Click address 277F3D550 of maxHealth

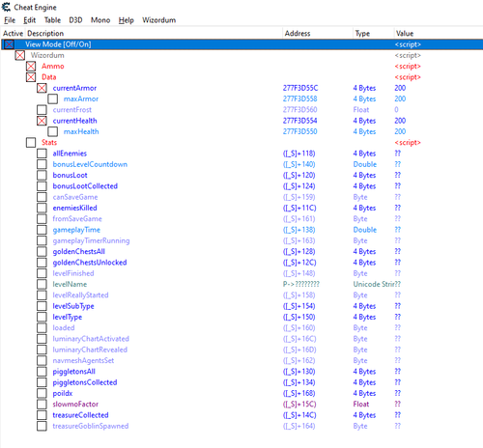tap(299, 132)
